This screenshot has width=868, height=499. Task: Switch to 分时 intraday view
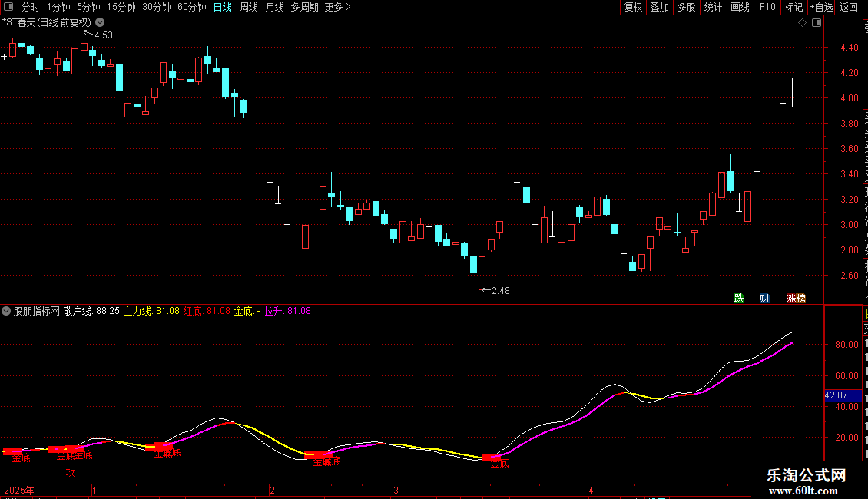click(x=31, y=7)
